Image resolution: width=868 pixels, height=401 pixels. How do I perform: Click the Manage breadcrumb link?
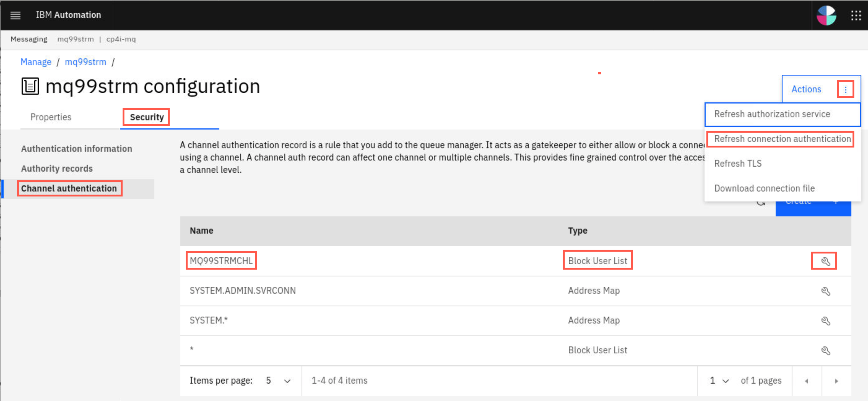36,62
